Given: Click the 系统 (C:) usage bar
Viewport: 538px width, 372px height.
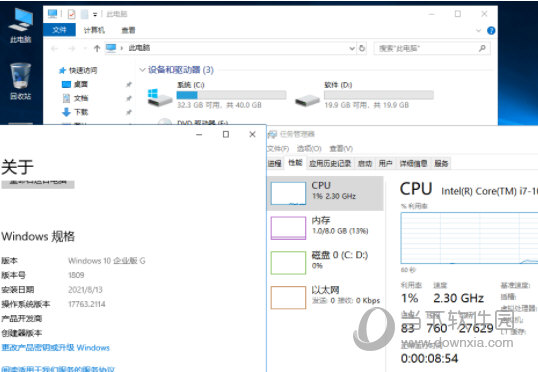Looking at the screenshot, I should 231,95.
